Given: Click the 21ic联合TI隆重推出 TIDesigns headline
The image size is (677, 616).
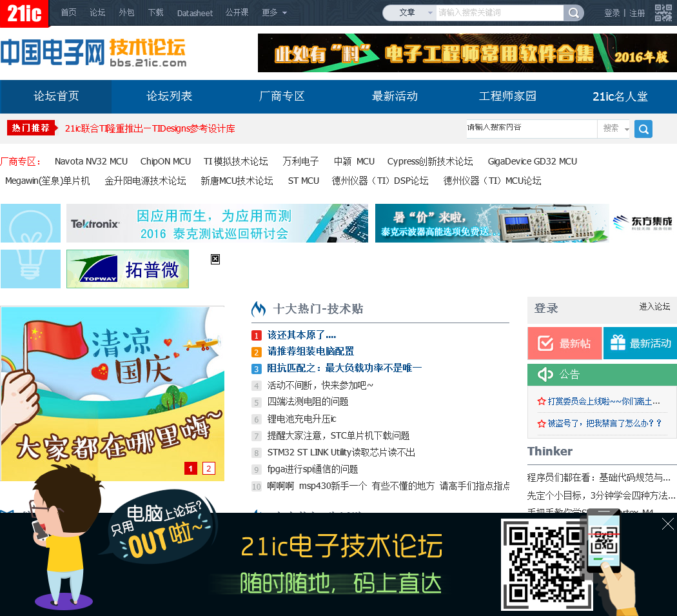Looking at the screenshot, I should tap(150, 129).
